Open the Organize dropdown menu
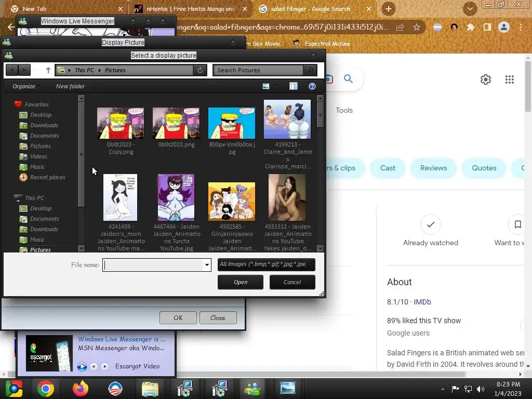The height and width of the screenshot is (399, 532). click(x=26, y=86)
